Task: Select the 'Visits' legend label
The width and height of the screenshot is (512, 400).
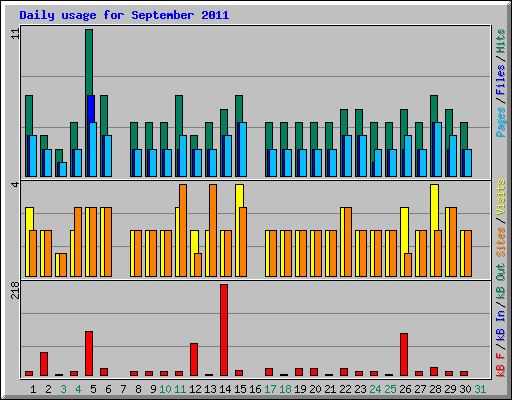Action: tap(501, 197)
